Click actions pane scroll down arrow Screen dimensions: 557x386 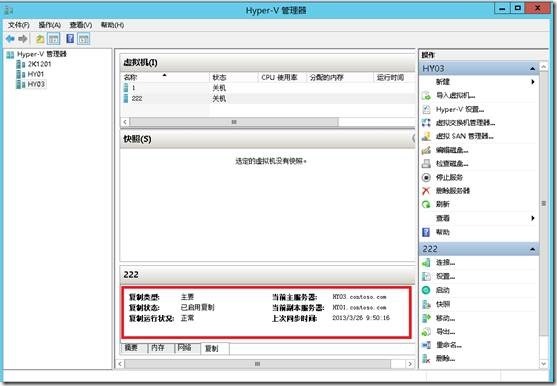tap(544, 364)
